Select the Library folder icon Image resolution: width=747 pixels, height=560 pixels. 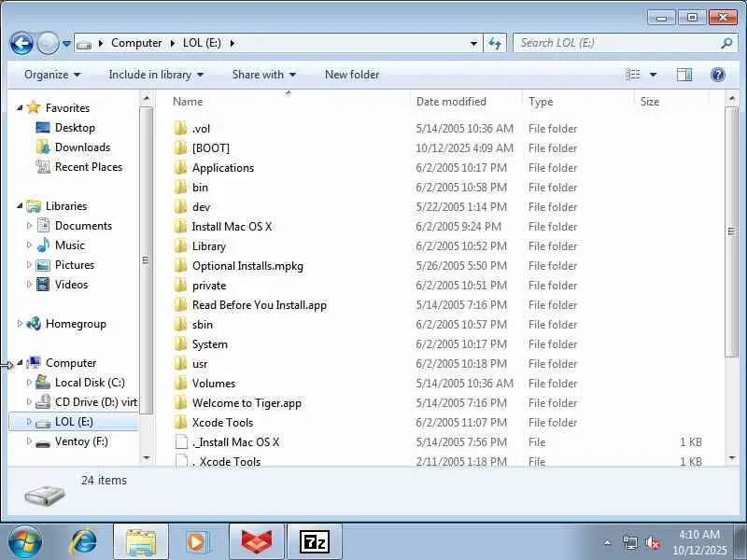click(x=180, y=246)
